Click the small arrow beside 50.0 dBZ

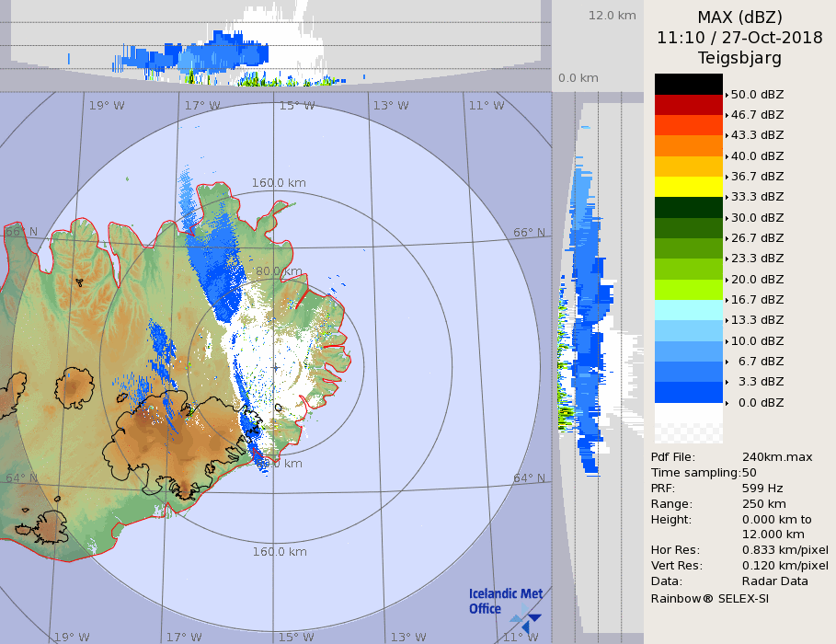coord(727,95)
